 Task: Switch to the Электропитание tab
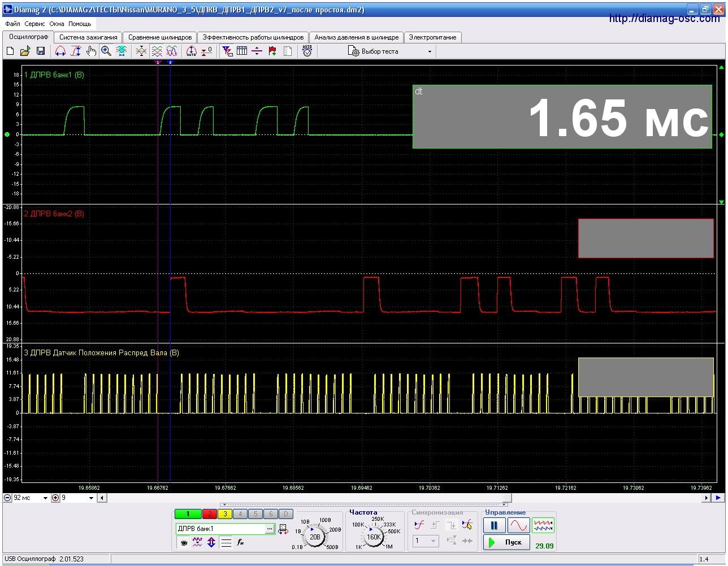click(432, 37)
